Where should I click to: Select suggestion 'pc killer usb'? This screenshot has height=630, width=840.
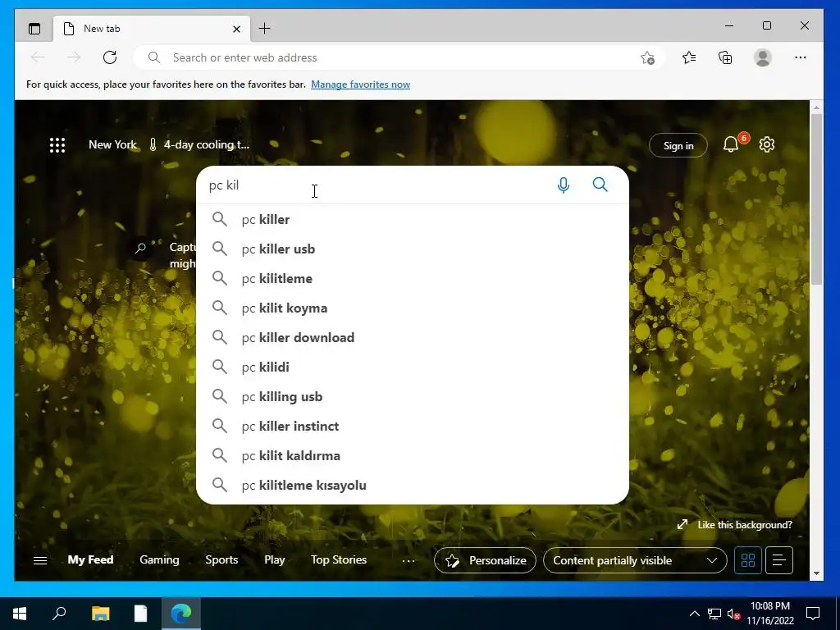tap(413, 249)
